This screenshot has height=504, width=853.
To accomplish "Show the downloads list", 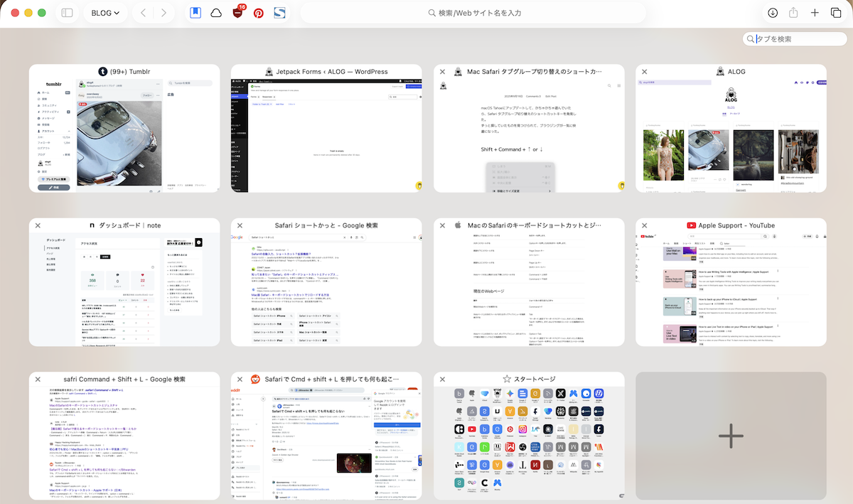I will click(x=773, y=13).
